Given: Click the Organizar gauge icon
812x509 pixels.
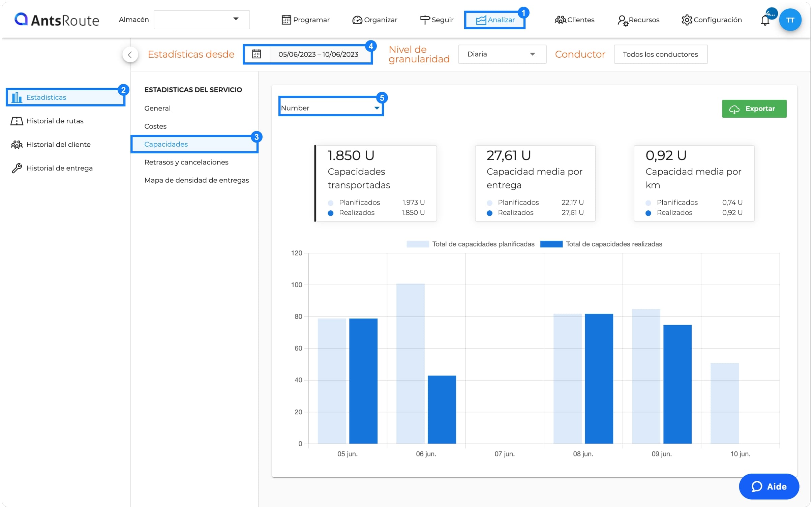Looking at the screenshot, I should pos(357,20).
